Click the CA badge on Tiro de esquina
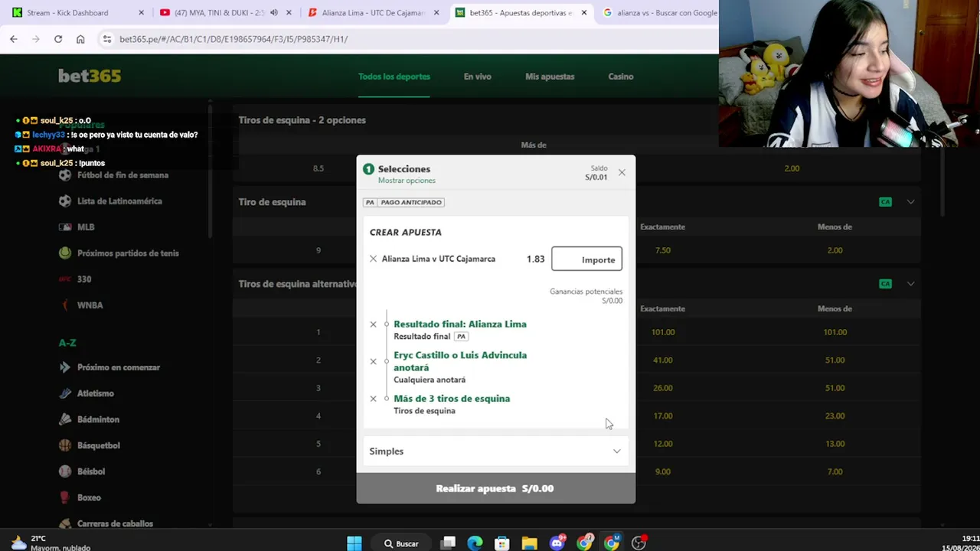 click(x=885, y=202)
